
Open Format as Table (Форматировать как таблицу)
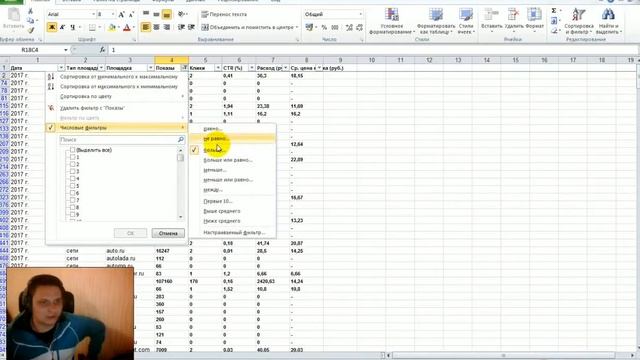click(x=436, y=21)
